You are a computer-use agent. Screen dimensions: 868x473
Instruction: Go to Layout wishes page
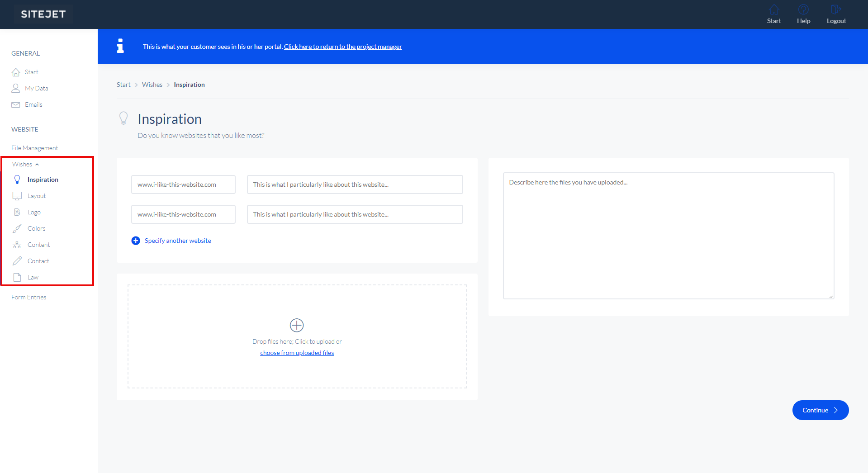37,196
